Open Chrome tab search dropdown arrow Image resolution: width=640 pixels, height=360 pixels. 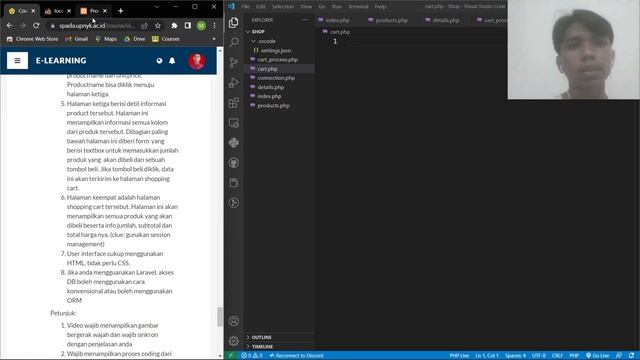(156, 7)
